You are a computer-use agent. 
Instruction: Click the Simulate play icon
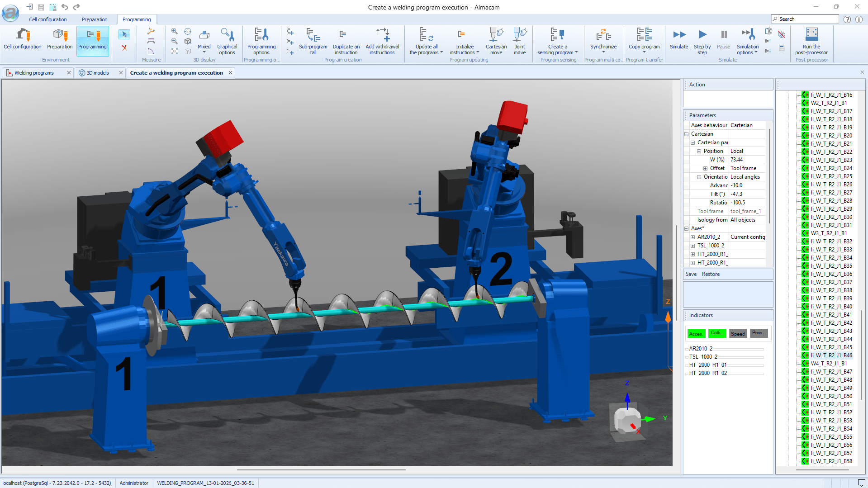678,35
